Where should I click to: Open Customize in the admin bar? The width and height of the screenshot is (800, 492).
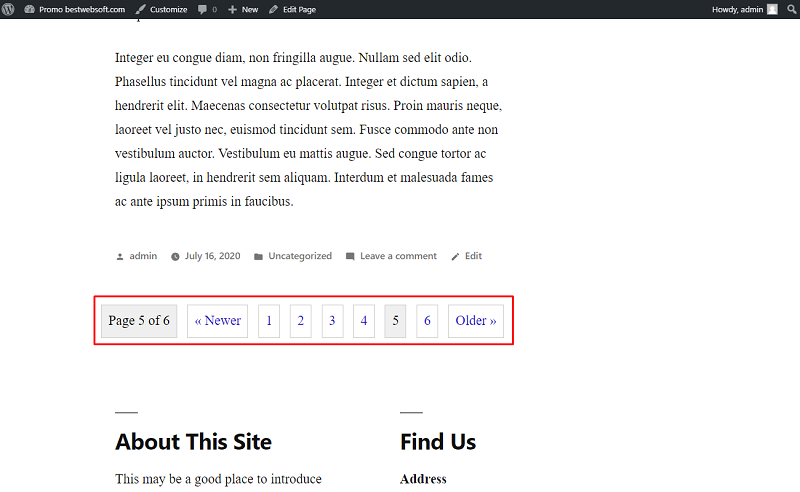click(162, 9)
